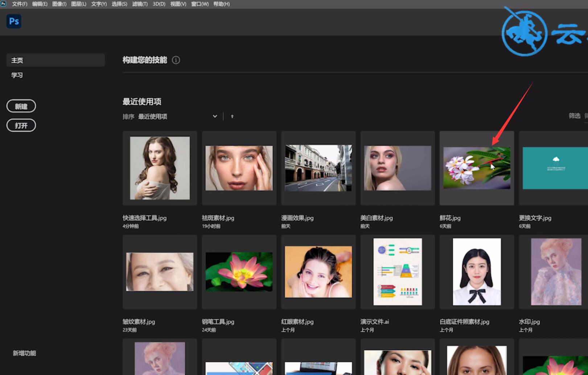
Task: Open the 演示文件.ai infographic thumbnail
Action: coord(398,272)
